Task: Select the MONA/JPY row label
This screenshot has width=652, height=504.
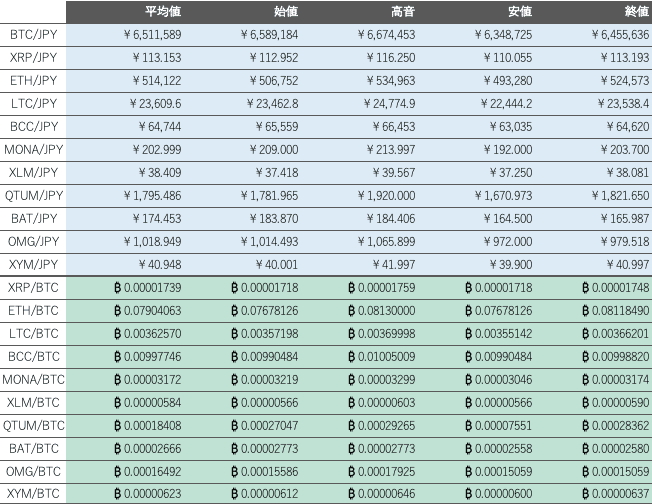Action: point(33,149)
